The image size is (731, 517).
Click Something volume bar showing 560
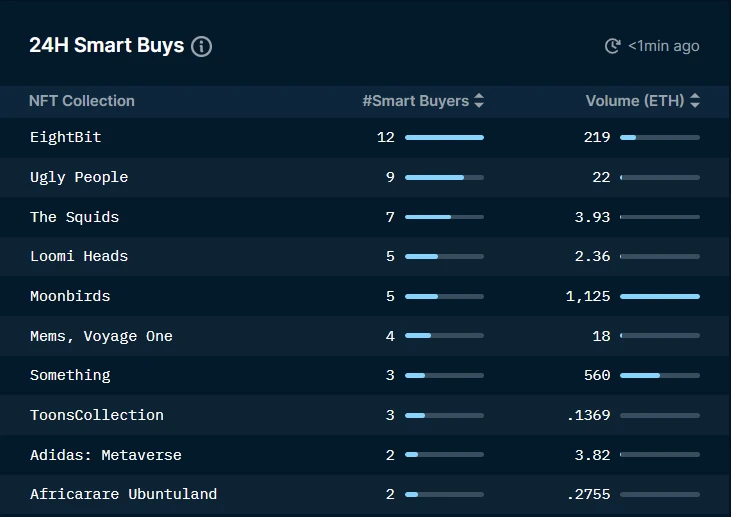point(660,375)
